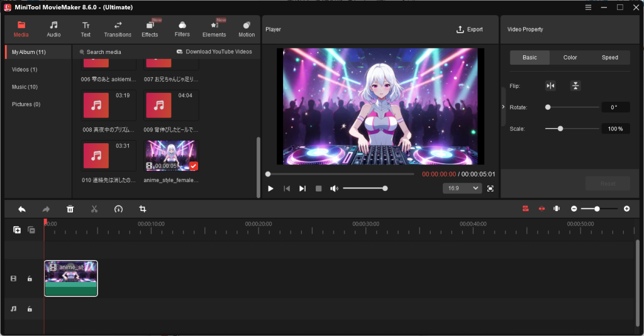Image resolution: width=644 pixels, height=336 pixels.
Task: Flip the video vertically
Action: [575, 86]
